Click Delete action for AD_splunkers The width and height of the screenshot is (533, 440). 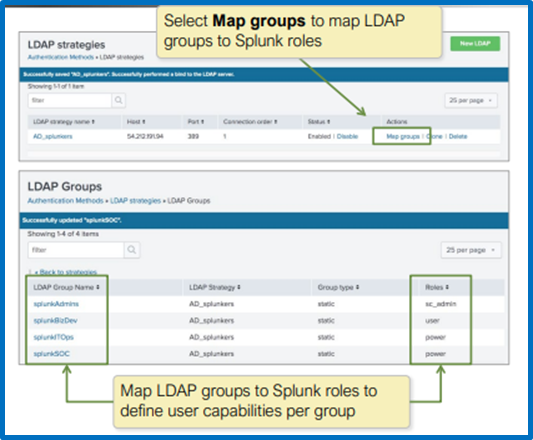coord(458,136)
